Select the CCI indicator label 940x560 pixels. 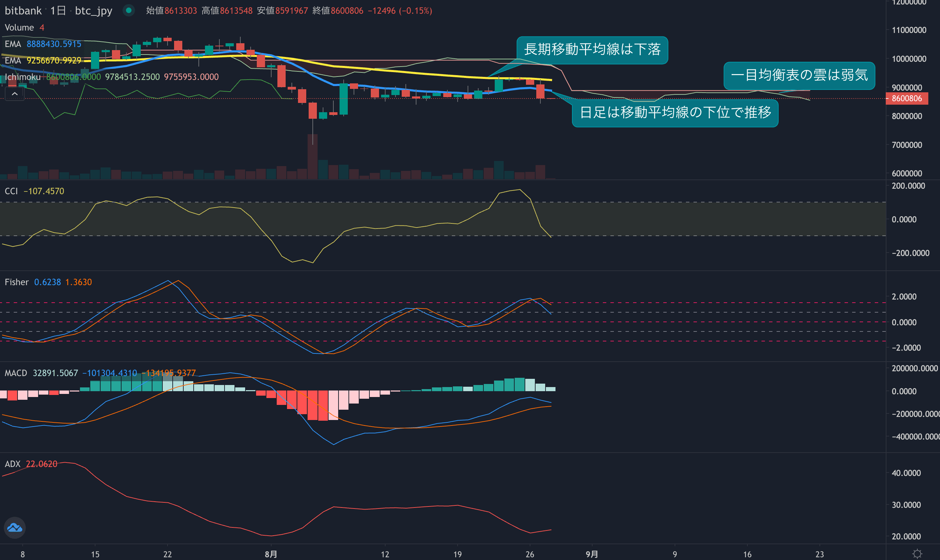pos(11,191)
